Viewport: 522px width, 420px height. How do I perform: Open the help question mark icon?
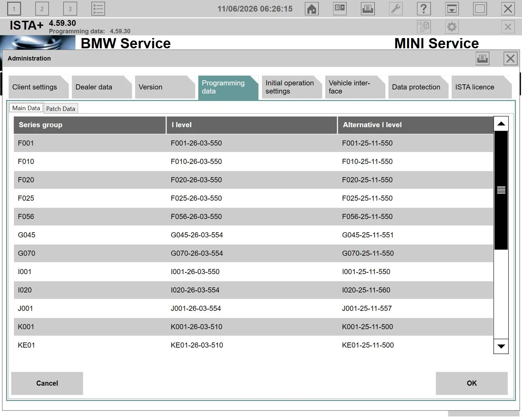pos(424,9)
